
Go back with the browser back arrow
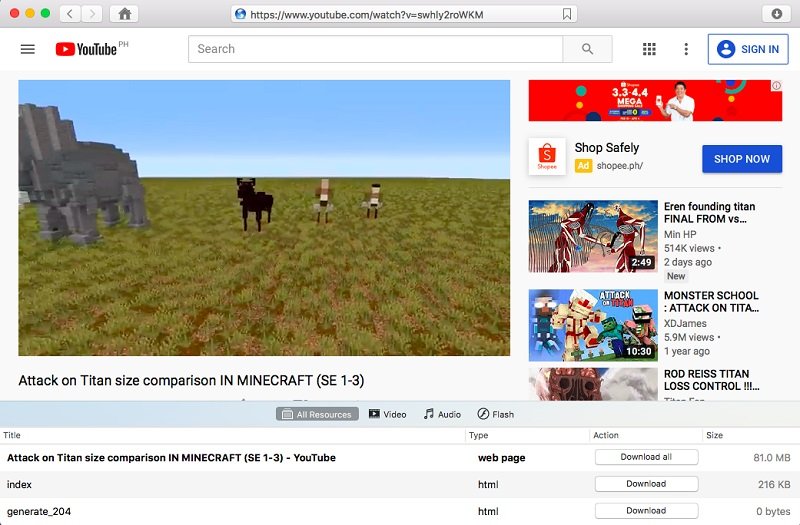point(70,14)
